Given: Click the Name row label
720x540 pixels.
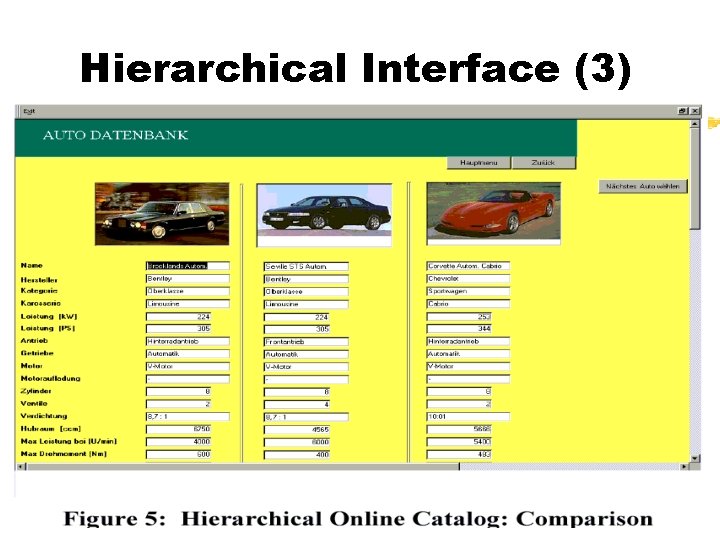Looking at the screenshot, I should 32,265.
